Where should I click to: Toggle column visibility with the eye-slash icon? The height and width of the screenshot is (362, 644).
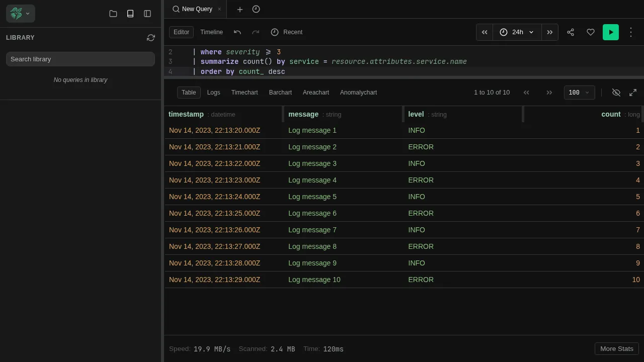coord(616,93)
